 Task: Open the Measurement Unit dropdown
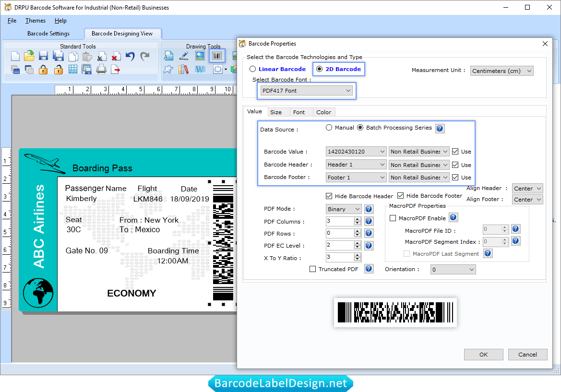point(501,71)
